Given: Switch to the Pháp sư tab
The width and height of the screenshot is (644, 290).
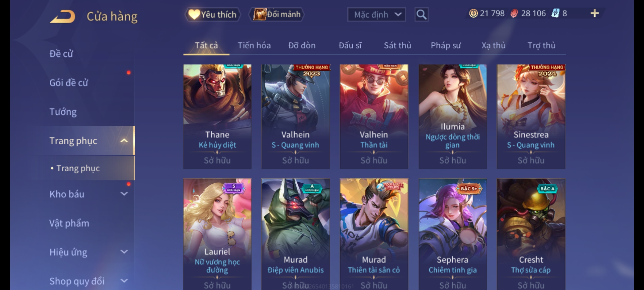Looking at the screenshot, I should (445, 45).
